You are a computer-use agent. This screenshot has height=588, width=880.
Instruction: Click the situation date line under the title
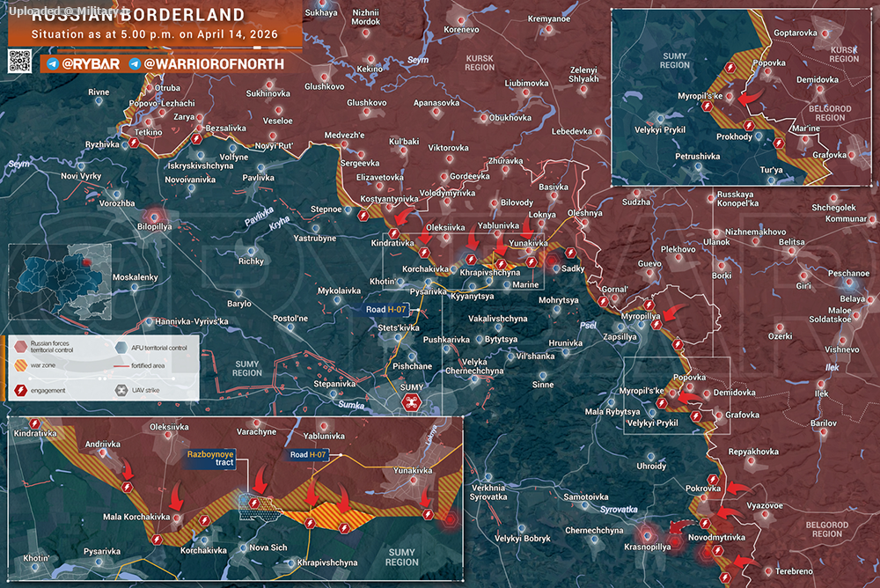click(x=154, y=34)
